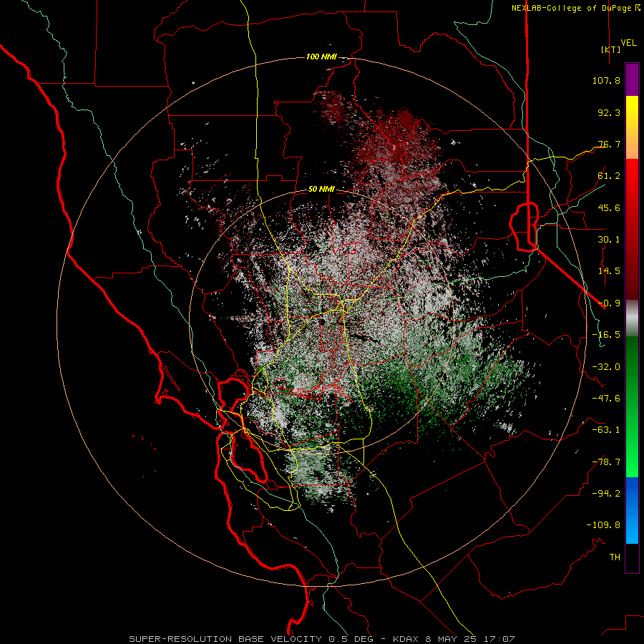Click the TH legend label
This screenshot has height=644, width=644.
coord(615,557)
